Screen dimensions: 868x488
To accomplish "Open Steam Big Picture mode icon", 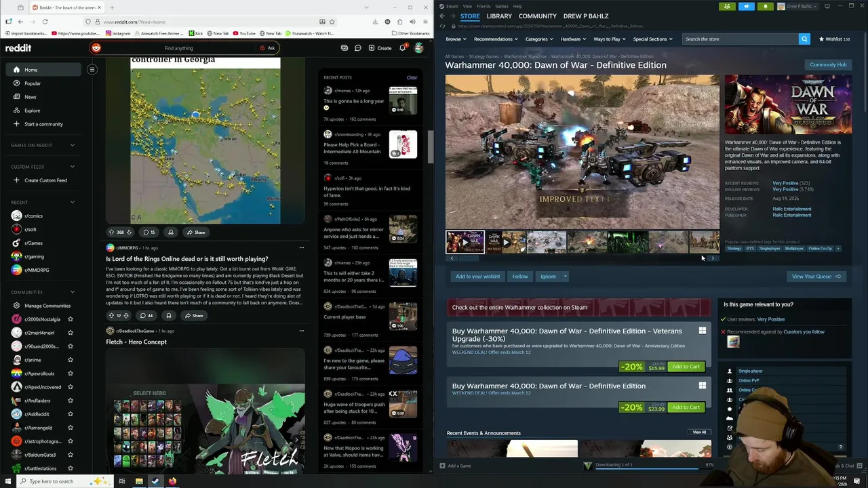I will point(827,6).
